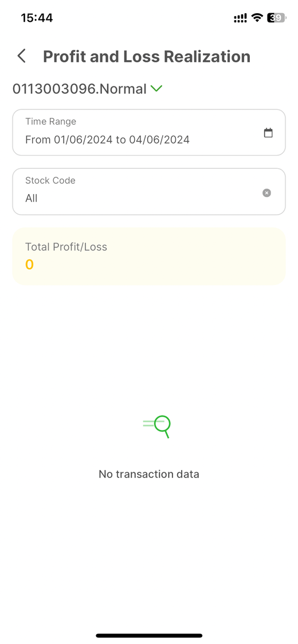
Task: Tap the Time Range label
Action: 50,121
